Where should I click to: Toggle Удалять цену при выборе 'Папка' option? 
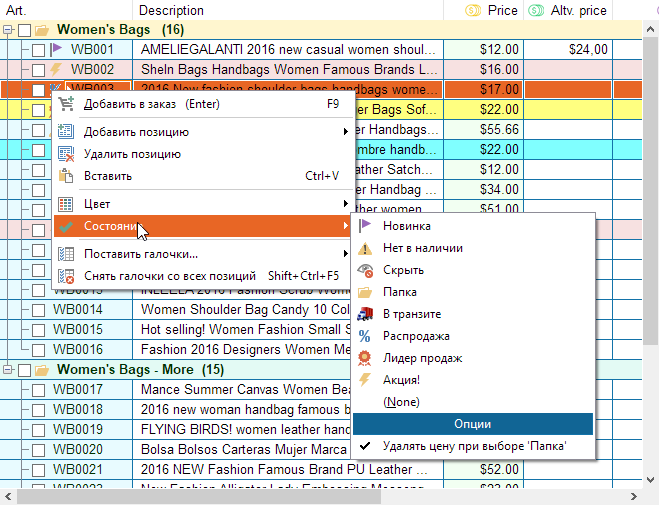click(474, 446)
